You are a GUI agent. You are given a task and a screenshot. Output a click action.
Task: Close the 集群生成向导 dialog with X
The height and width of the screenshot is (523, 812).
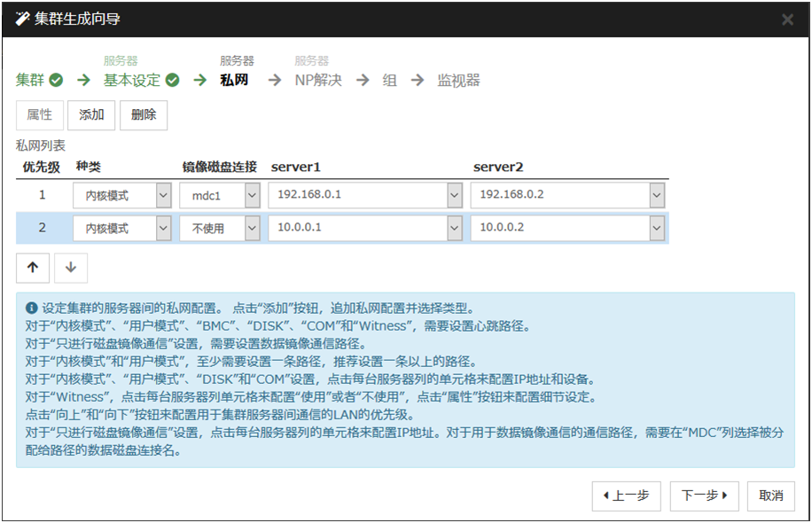(x=787, y=20)
